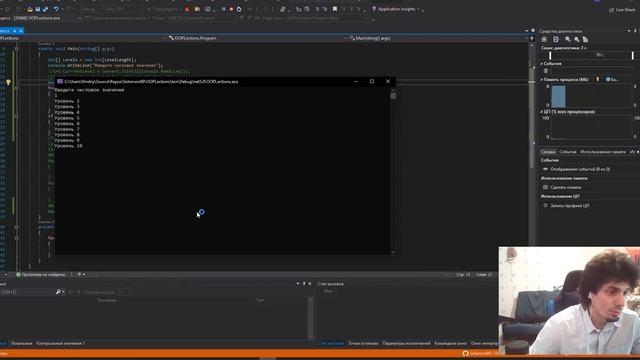Restart debugging with the circular arrow icon
This screenshot has width=640, height=360.
[x=239, y=9]
